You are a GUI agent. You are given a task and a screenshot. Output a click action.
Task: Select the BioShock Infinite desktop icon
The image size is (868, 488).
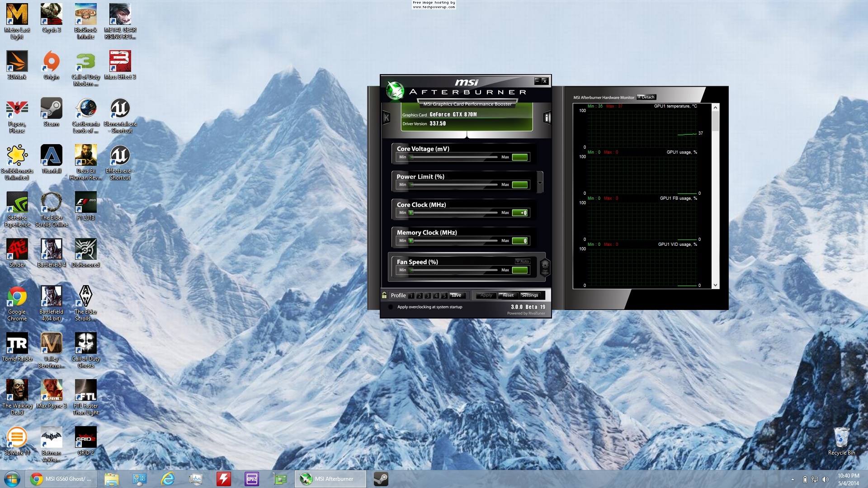[85, 21]
